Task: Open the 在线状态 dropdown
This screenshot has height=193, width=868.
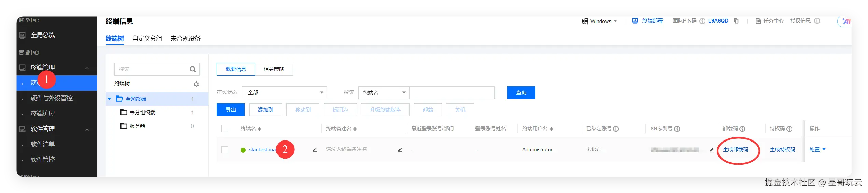Action: click(284, 93)
